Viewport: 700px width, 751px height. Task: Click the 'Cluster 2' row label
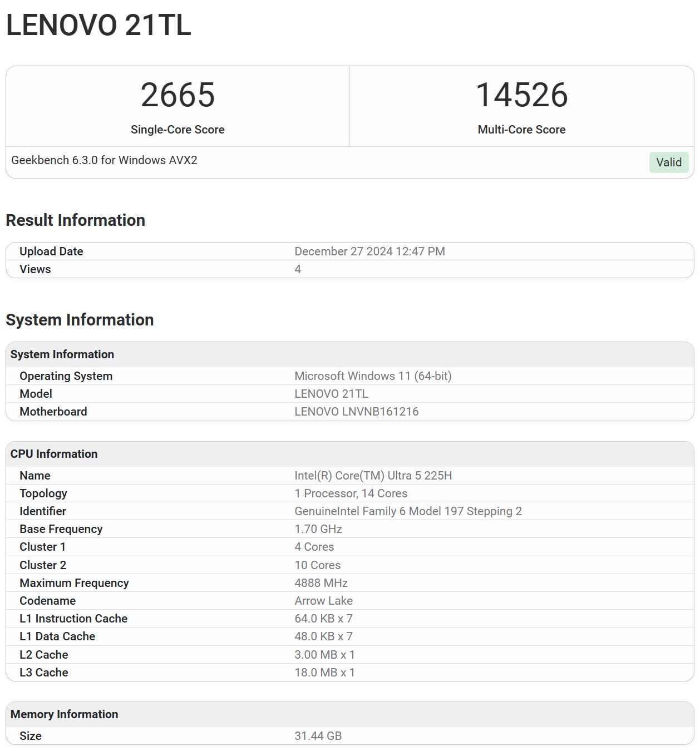click(43, 565)
